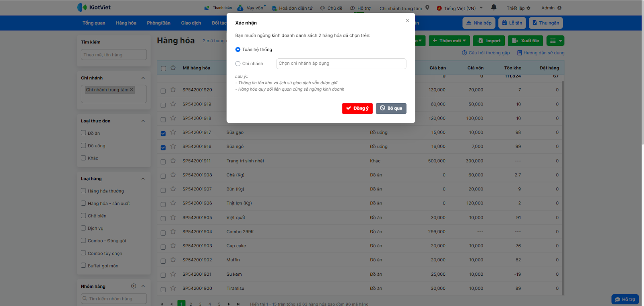644x306 pixels.
Task: Click the star icon in the table header
Action: (173, 68)
